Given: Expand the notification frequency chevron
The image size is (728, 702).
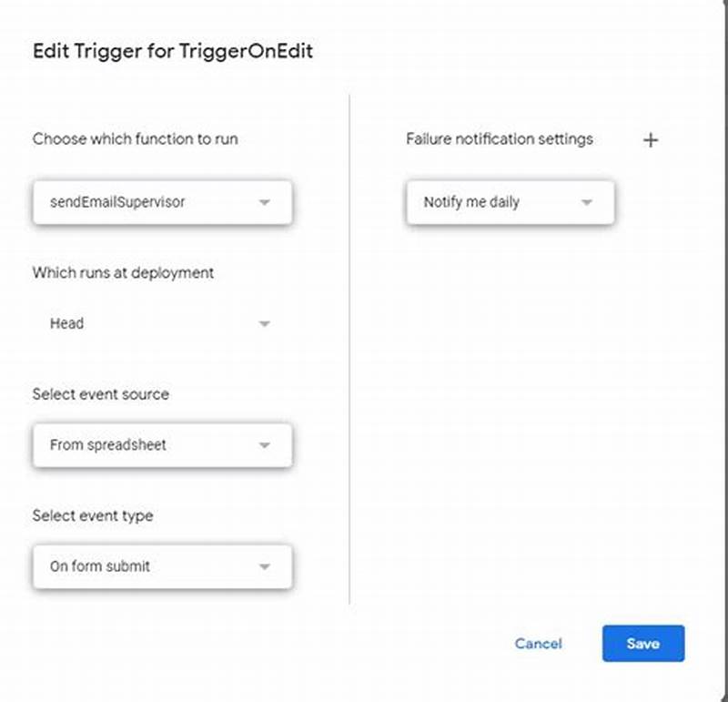Looking at the screenshot, I should [x=588, y=202].
